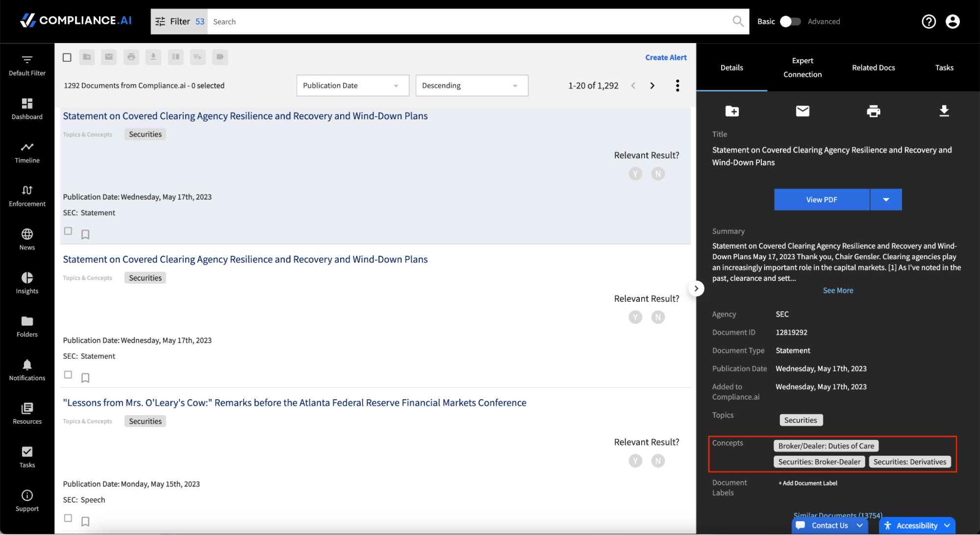Screen dimensions: 980x535
Task: Click the compare/diff toolbar icon above results
Action: (x=176, y=57)
